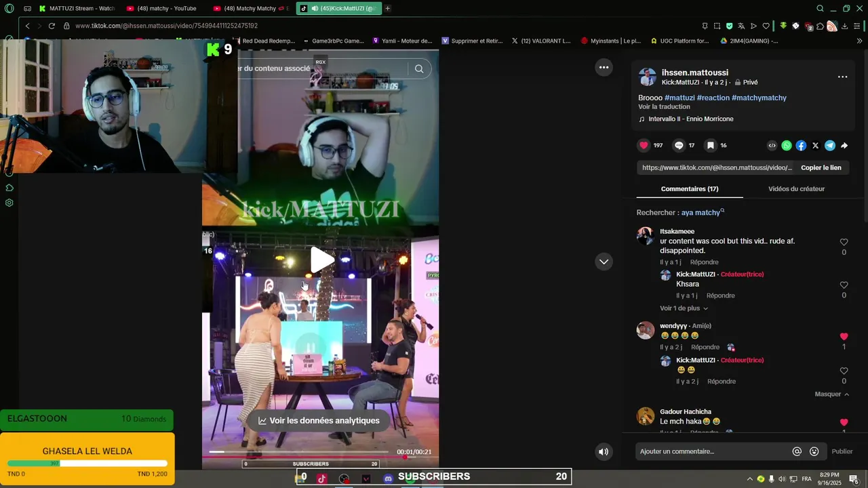Click "Voir les données analytiques" button
The height and width of the screenshot is (488, 868).
[319, 420]
